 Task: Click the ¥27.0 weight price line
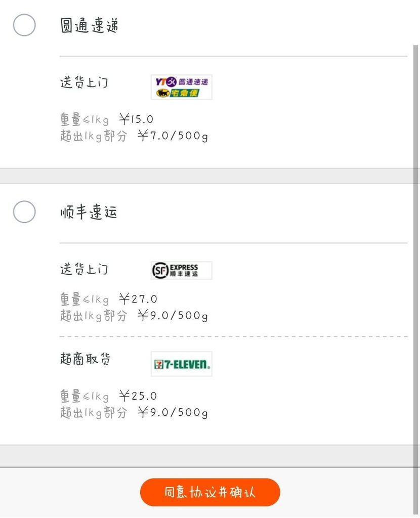[108, 299]
